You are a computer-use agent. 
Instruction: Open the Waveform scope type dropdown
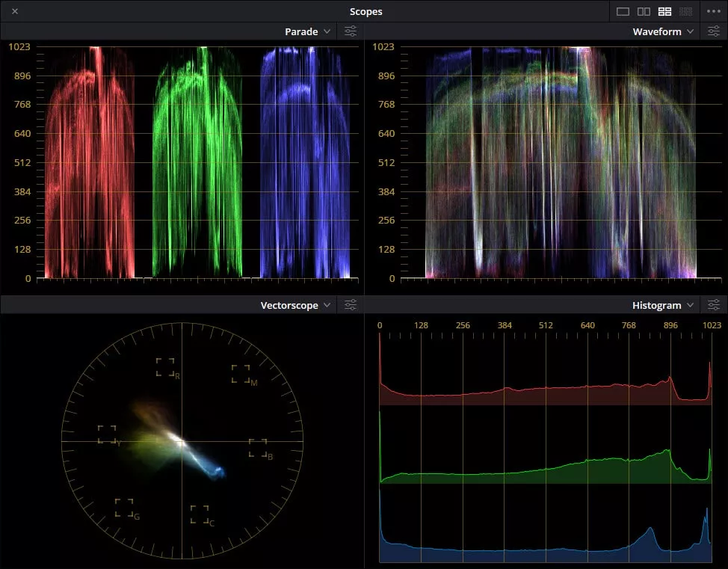[691, 31]
